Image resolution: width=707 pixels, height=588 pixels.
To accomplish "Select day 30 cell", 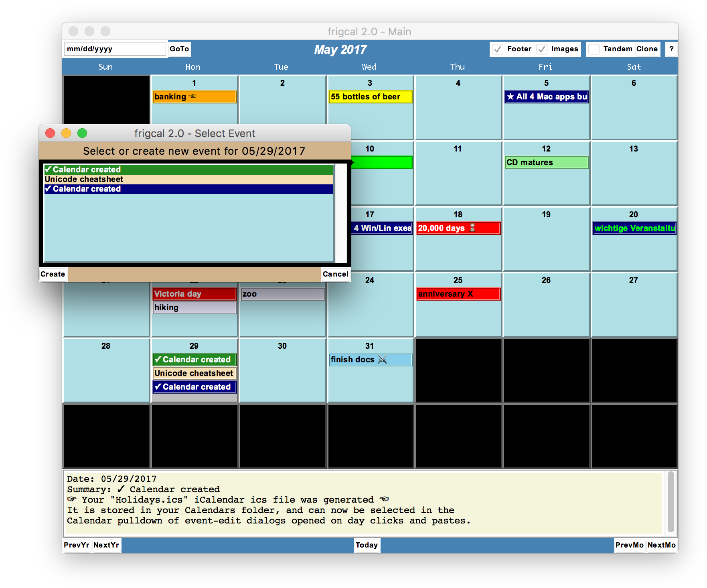I will 283,370.
